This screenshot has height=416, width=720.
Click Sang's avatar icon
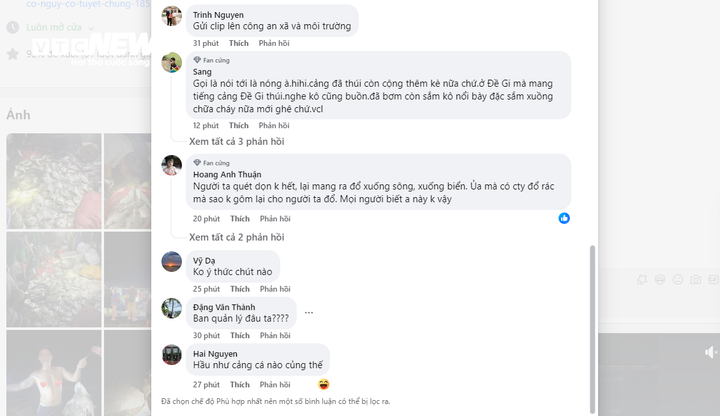(172, 62)
